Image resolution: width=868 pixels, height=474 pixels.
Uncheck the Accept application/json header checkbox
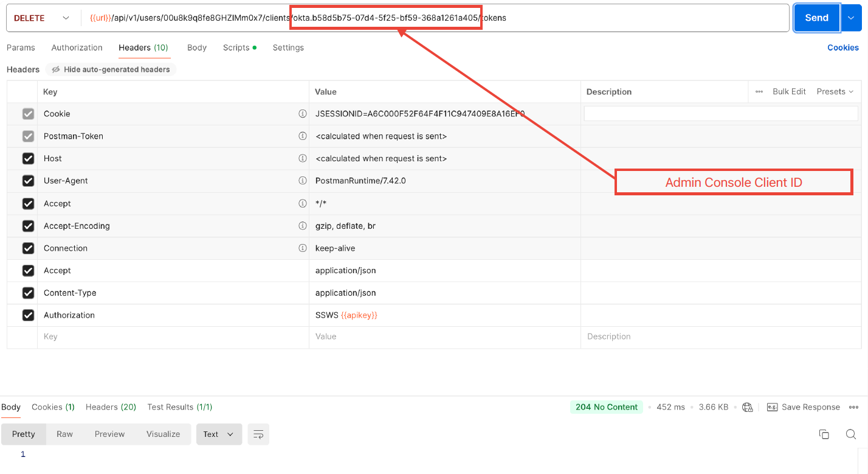click(28, 270)
